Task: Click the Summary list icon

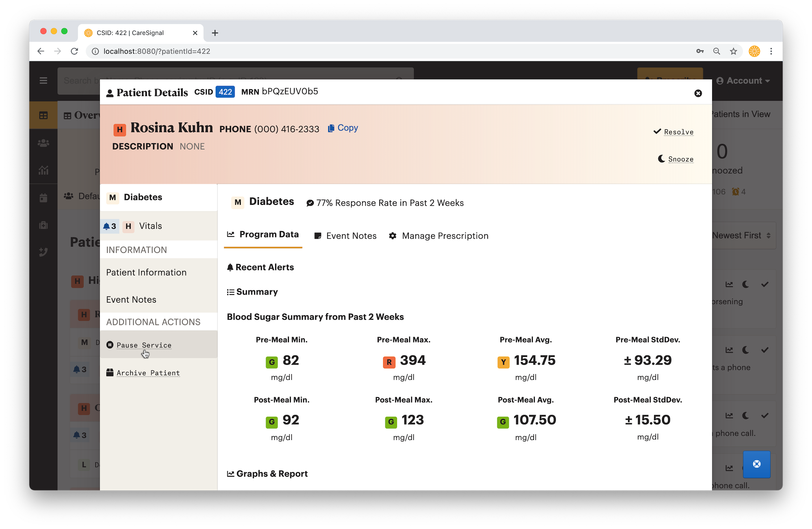Action: [230, 291]
